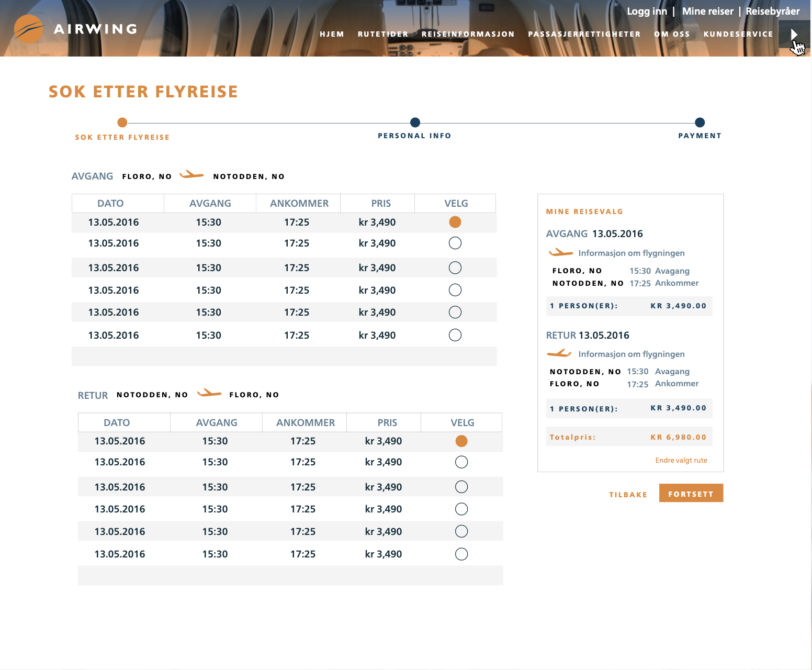Open the REISEINFORMASJON menu item
The width and height of the screenshot is (812, 670).
(x=468, y=34)
